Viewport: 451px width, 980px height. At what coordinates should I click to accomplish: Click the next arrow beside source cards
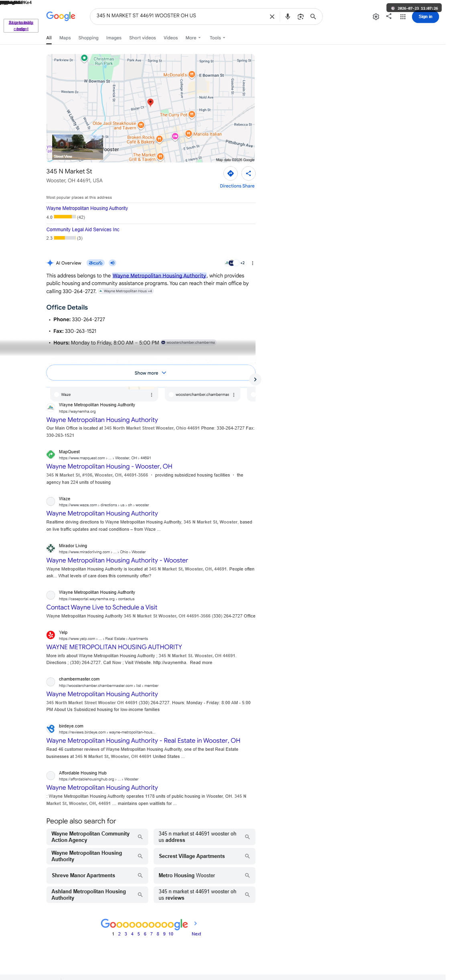[x=255, y=379]
